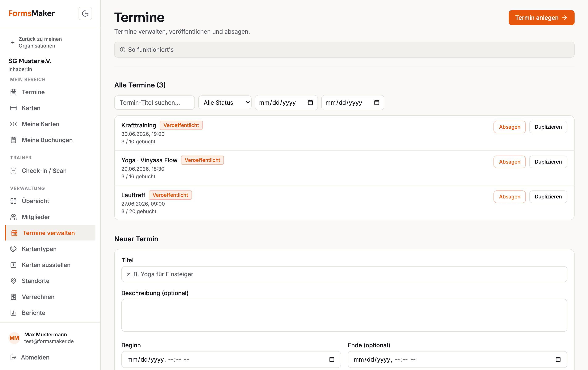Open the Alle Status dropdown
The image size is (588, 370).
point(225,103)
